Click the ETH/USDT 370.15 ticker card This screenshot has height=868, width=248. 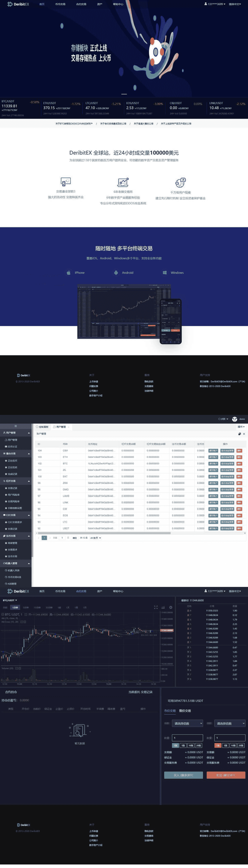click(x=62, y=108)
